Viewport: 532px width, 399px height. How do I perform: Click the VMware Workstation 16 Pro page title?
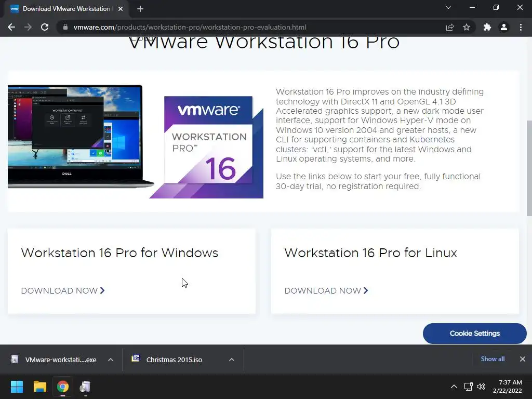[264, 43]
